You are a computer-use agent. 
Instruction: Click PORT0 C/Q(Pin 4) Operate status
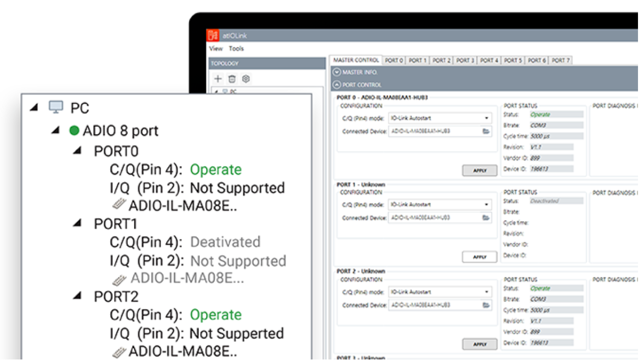tap(216, 170)
